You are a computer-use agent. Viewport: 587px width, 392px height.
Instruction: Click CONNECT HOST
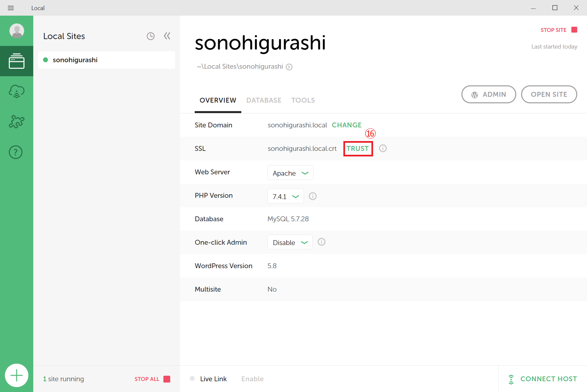(x=542, y=379)
